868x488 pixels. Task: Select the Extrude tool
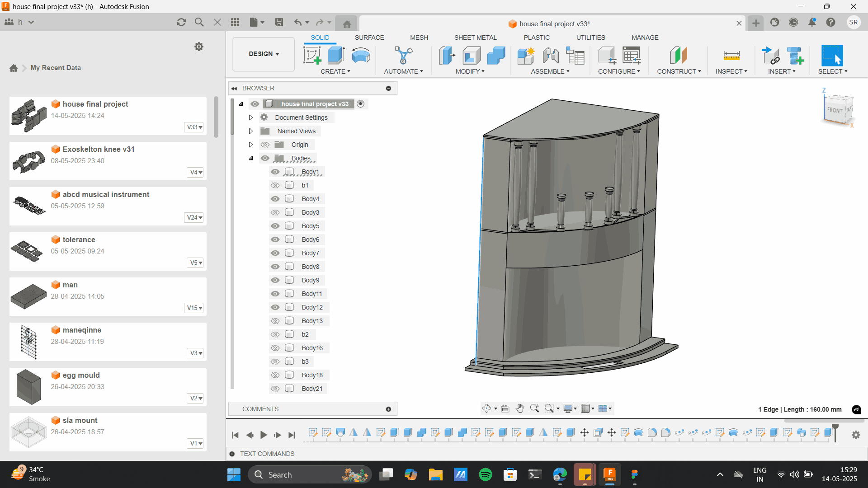click(x=336, y=56)
